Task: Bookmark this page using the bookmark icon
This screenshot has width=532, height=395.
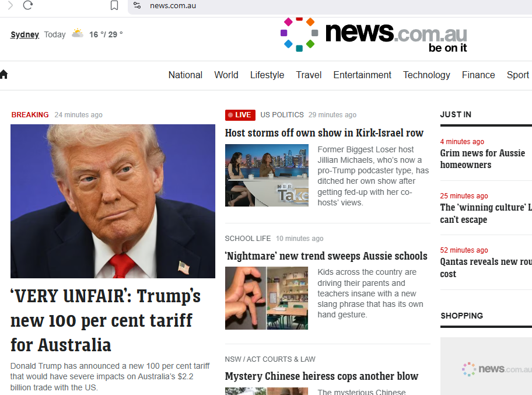Action: (x=114, y=5)
